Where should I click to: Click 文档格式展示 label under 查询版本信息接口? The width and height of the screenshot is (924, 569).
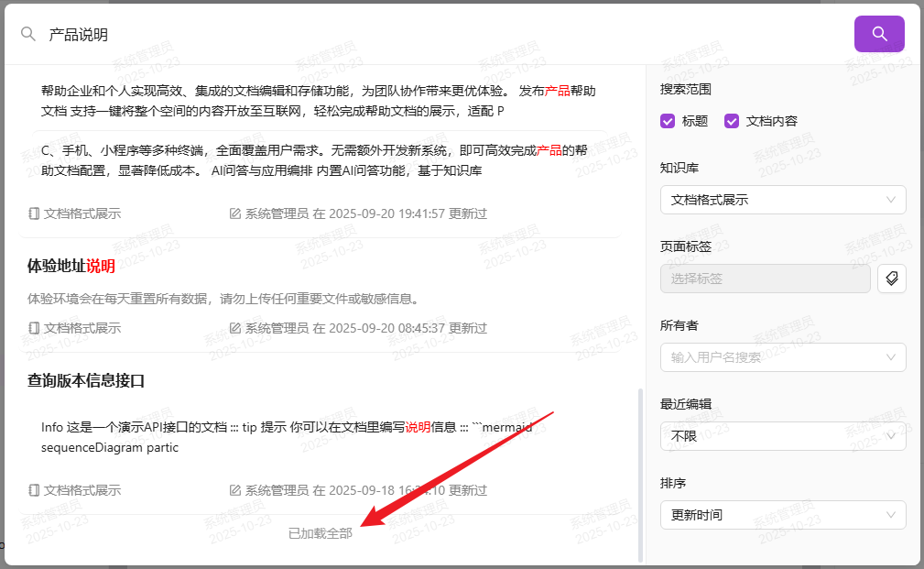(82, 490)
